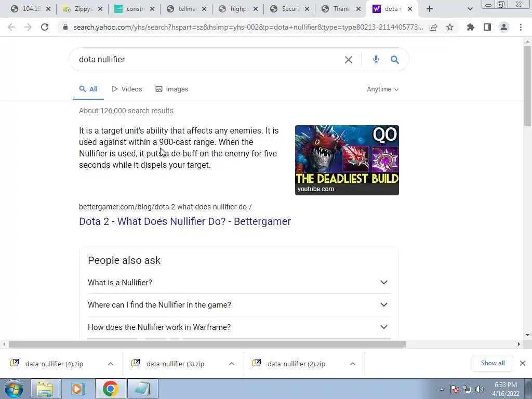
Task: Reload the current page
Action: (45, 27)
